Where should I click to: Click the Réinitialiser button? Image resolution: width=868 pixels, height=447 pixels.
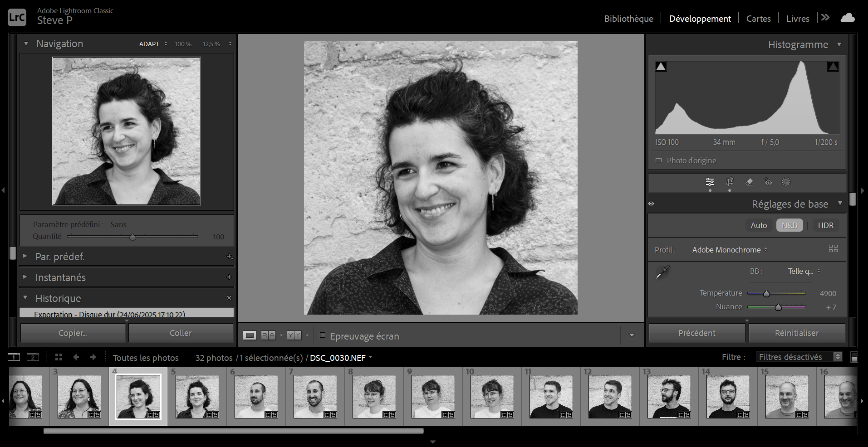pyautogui.click(x=796, y=333)
